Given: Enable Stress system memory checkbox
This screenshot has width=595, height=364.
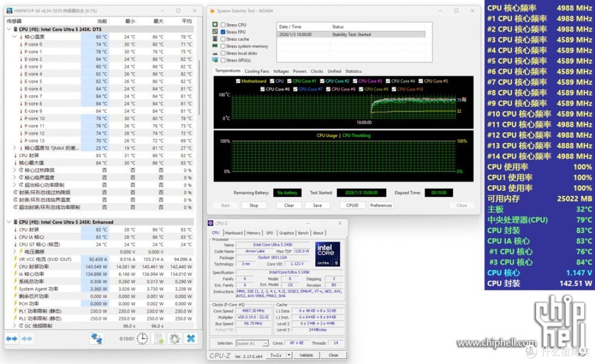Looking at the screenshot, I should point(223,46).
